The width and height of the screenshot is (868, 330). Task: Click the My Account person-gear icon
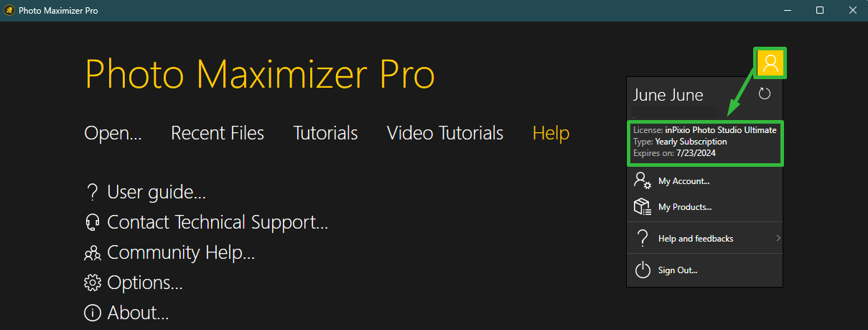click(643, 180)
